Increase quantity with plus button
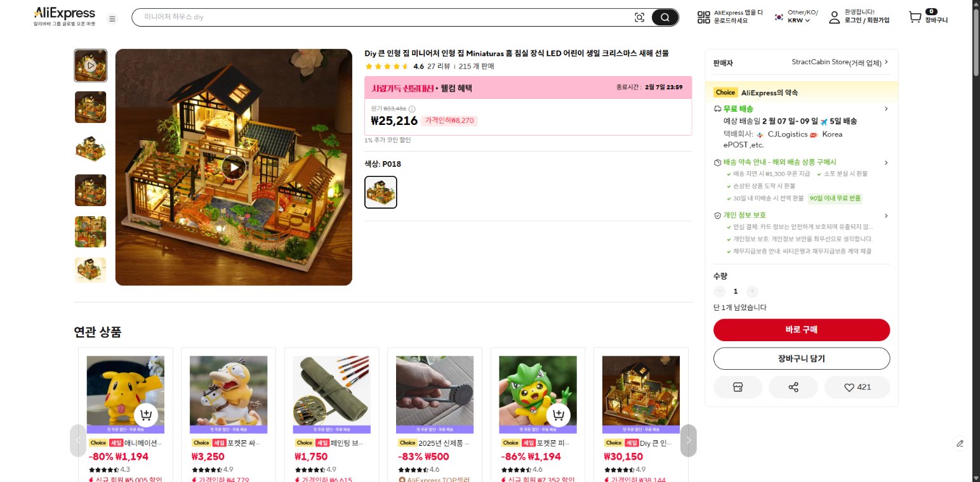980x482 pixels. [x=752, y=292]
